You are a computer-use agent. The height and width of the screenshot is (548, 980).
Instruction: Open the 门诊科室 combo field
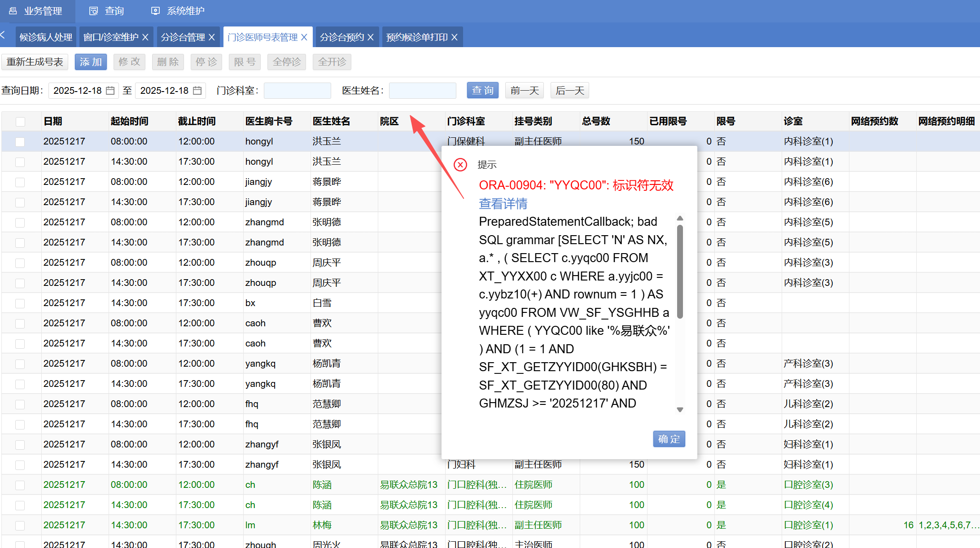pyautogui.click(x=297, y=91)
